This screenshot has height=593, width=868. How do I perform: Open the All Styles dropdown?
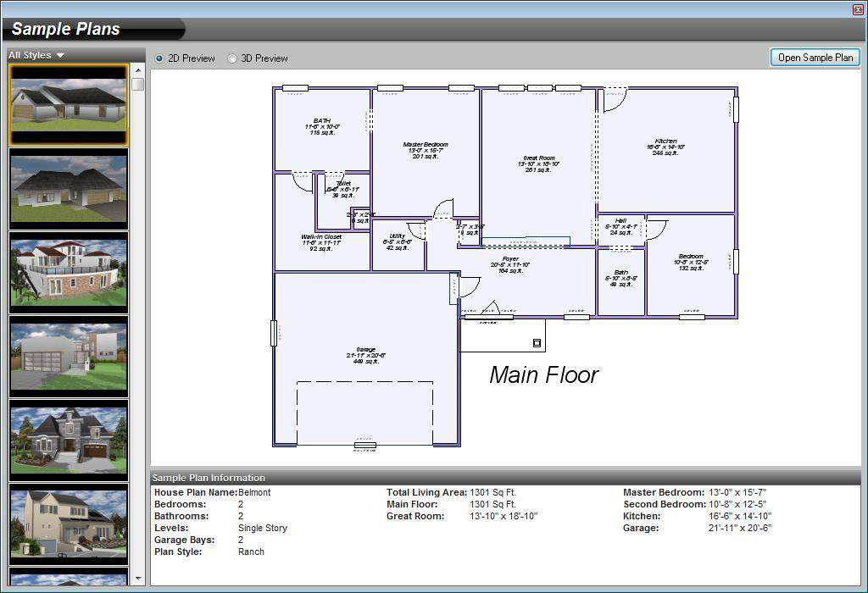(36, 55)
